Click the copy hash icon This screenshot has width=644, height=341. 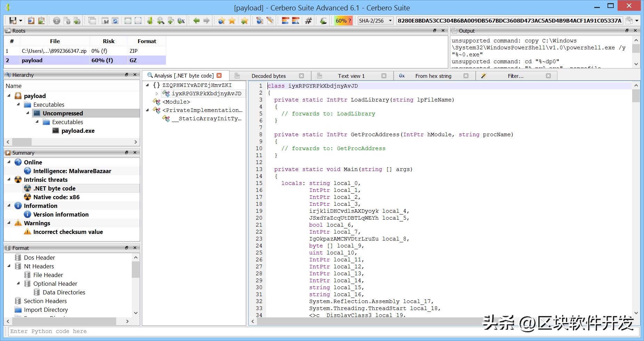(629, 21)
